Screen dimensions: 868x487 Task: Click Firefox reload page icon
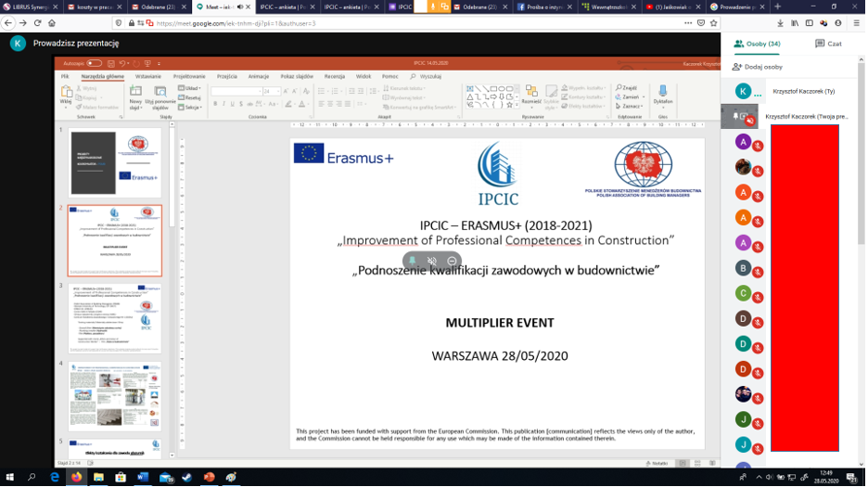tap(38, 23)
